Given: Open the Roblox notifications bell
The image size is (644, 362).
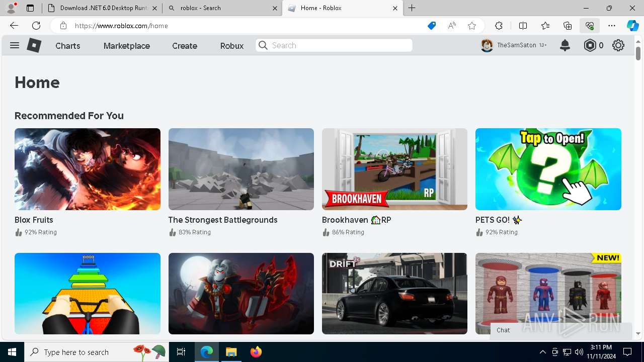Looking at the screenshot, I should point(565,45).
